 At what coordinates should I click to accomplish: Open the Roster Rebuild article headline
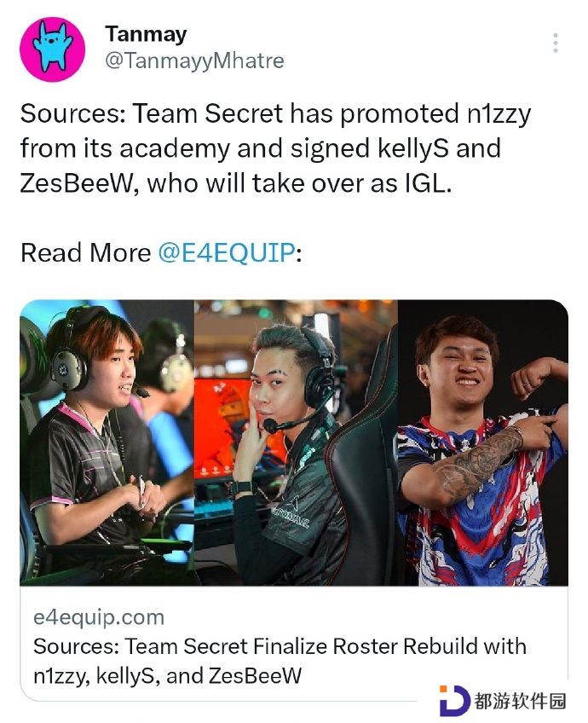pos(280,661)
